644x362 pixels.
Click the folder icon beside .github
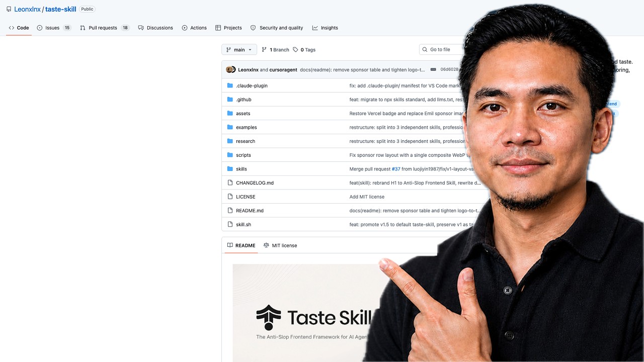[230, 100]
